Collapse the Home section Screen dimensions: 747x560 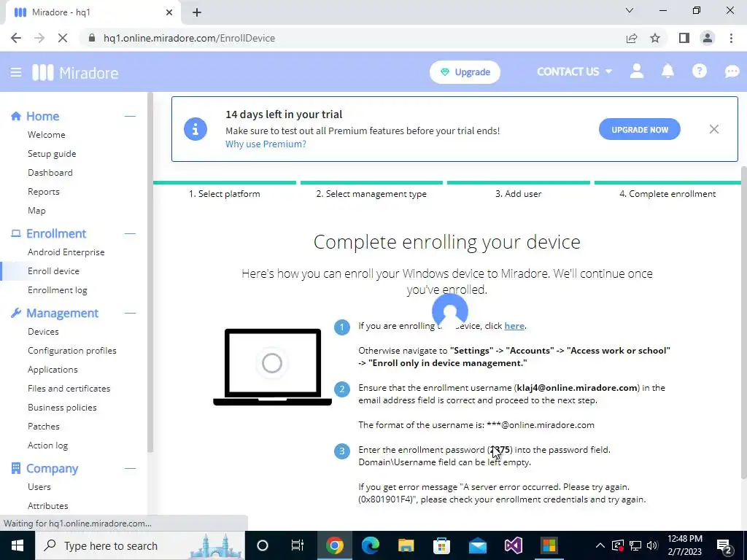[130, 116]
